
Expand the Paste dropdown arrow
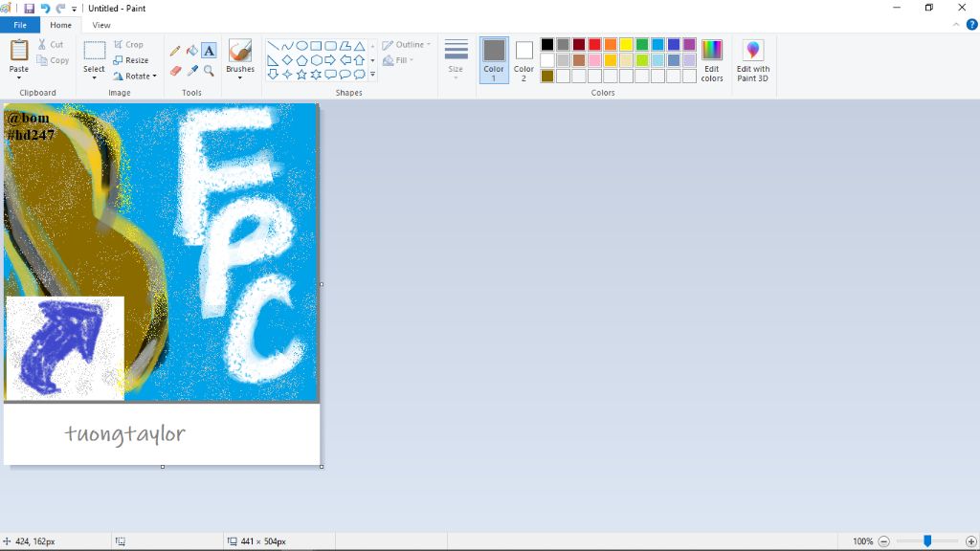pos(19,77)
